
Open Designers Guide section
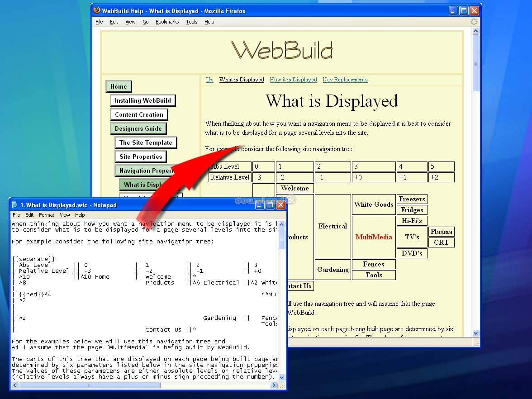[138, 128]
